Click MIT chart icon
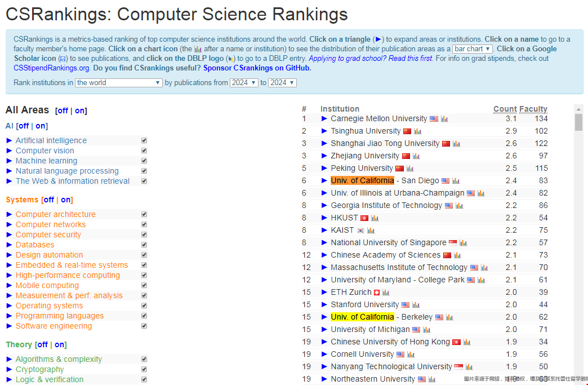 (484, 268)
